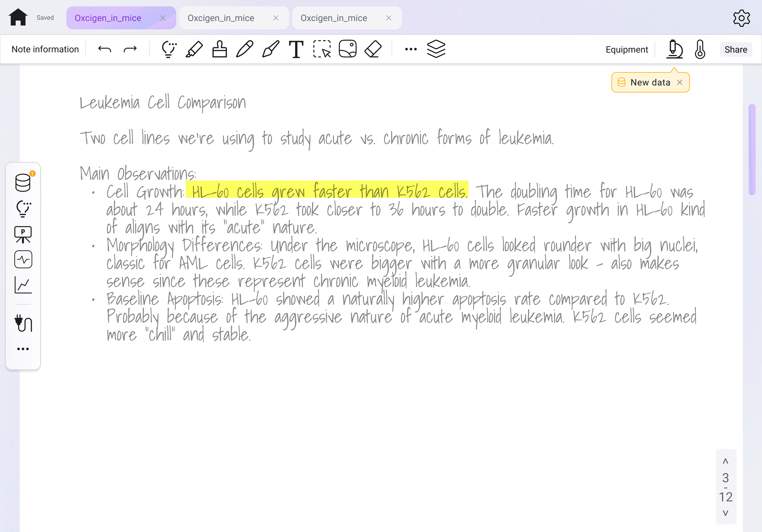Viewport: 762px width, 532px height.
Task: Select the Eraser tool
Action: pyautogui.click(x=373, y=49)
